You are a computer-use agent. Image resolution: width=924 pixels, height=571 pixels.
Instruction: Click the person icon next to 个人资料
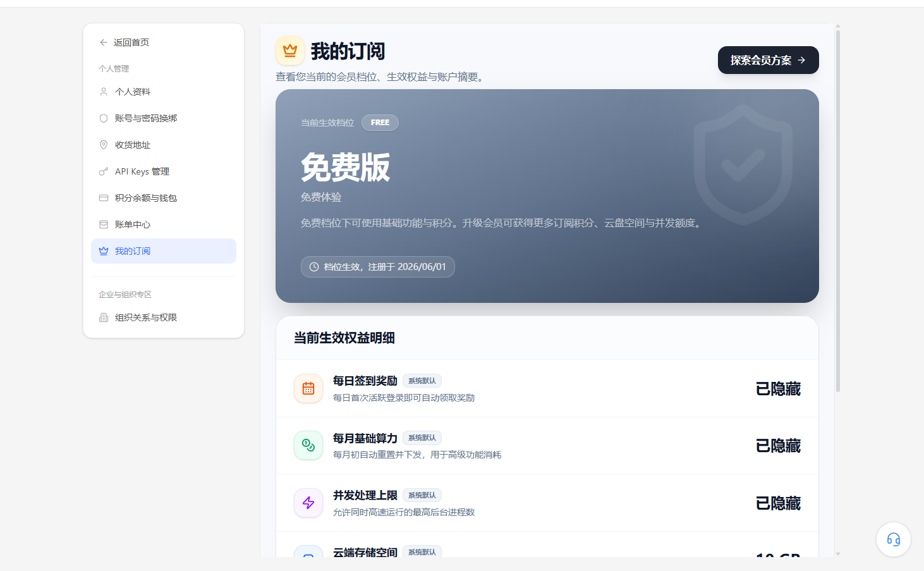coord(104,92)
